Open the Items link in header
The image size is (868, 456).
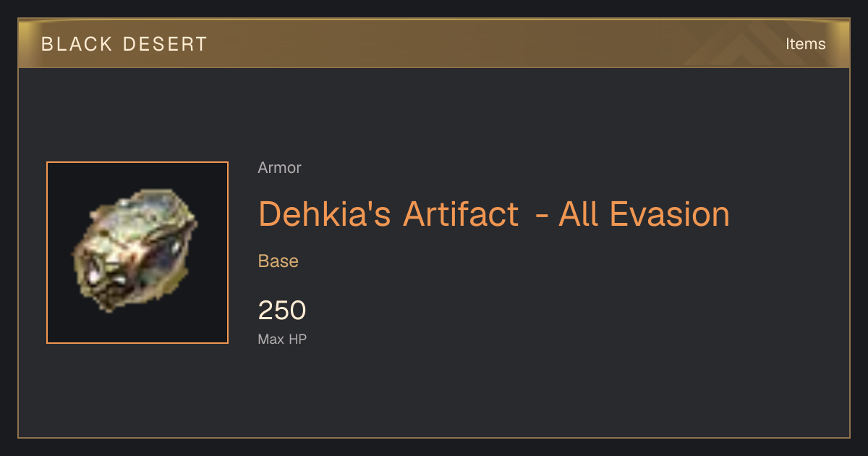805,43
